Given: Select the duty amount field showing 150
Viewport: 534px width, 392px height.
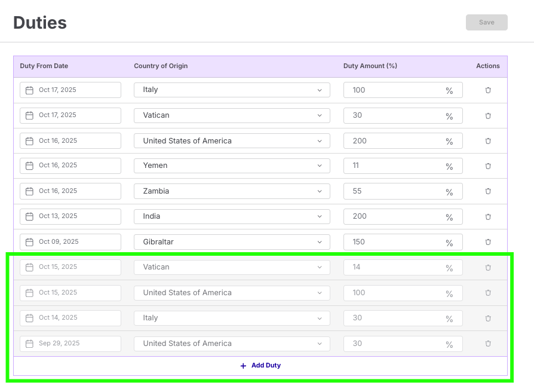Looking at the screenshot, I should (x=394, y=242).
